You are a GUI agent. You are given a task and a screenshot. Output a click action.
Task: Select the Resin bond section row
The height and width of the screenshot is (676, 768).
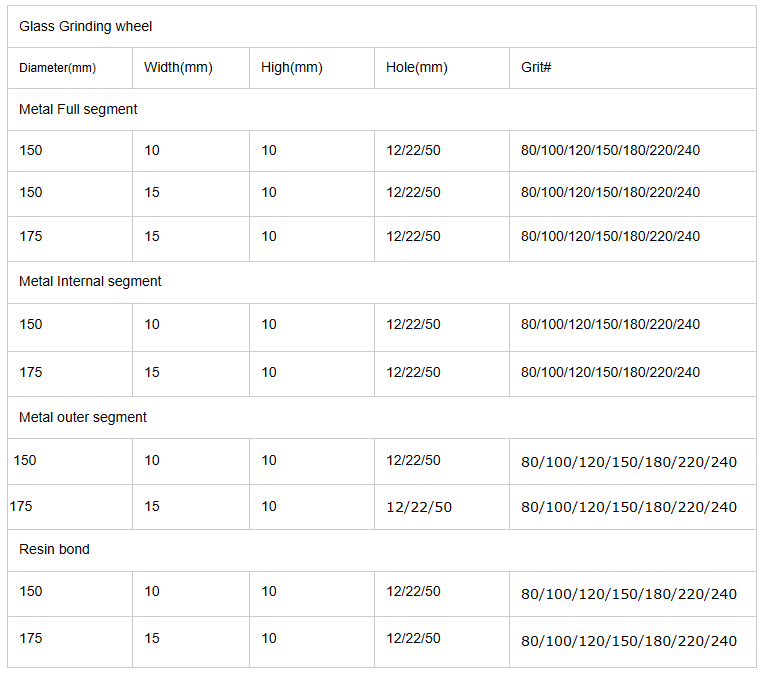382,550
